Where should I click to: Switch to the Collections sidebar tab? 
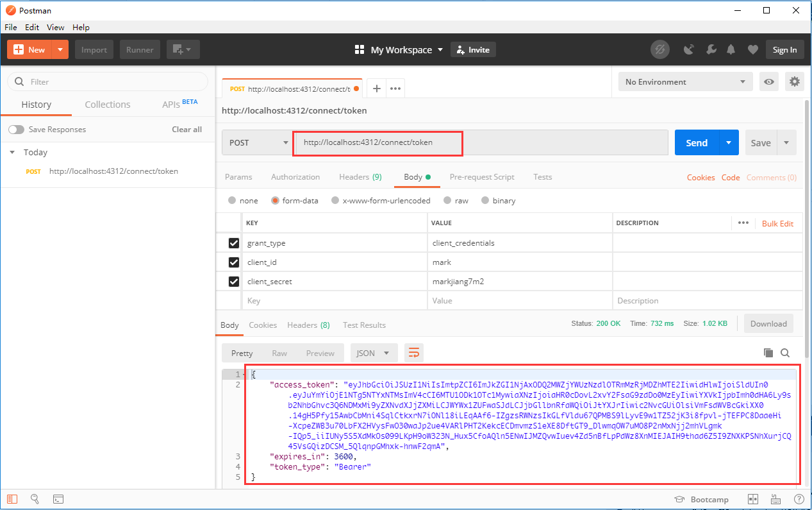tap(108, 105)
